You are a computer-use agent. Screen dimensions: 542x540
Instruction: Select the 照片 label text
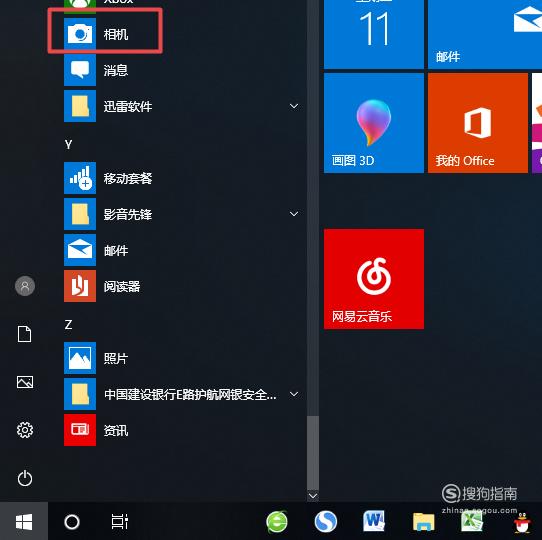[116, 359]
